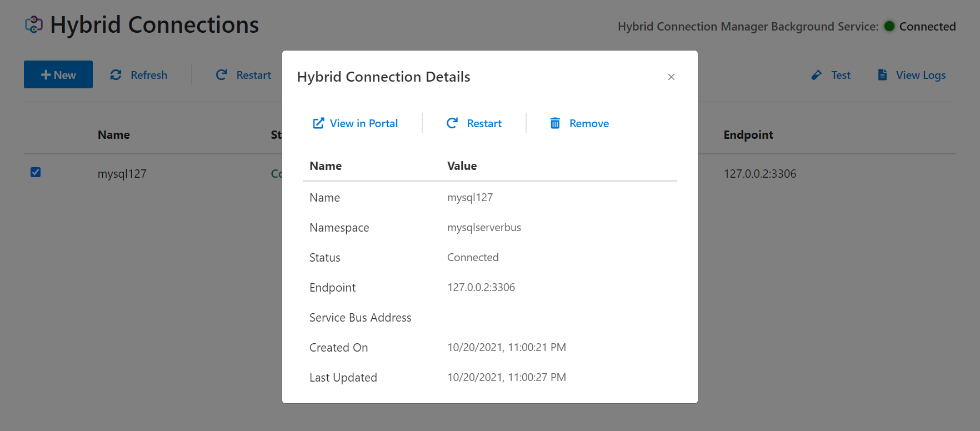Close the Hybrid Connection Details dialog

[x=671, y=77]
